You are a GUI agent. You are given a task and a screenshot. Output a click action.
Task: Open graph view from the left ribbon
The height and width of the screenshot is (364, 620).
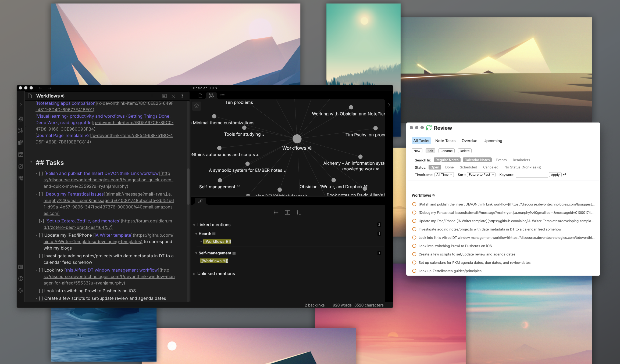[21, 131]
